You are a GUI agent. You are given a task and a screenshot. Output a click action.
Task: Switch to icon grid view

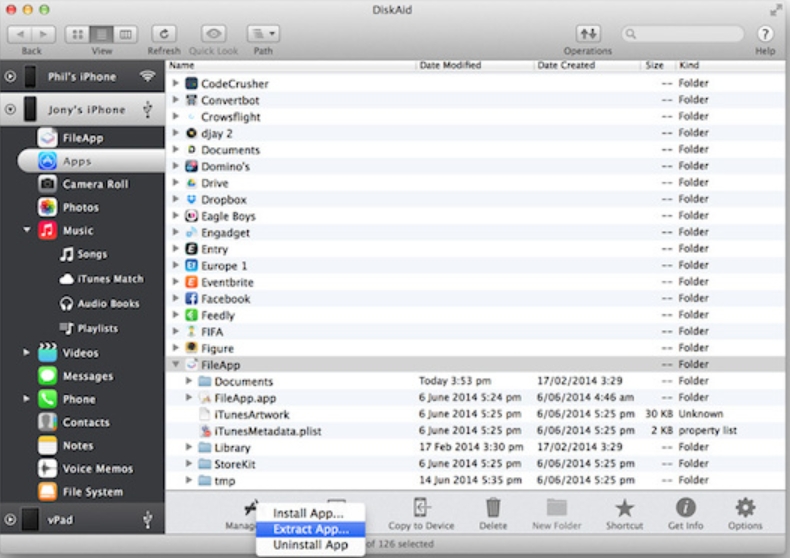(78, 34)
